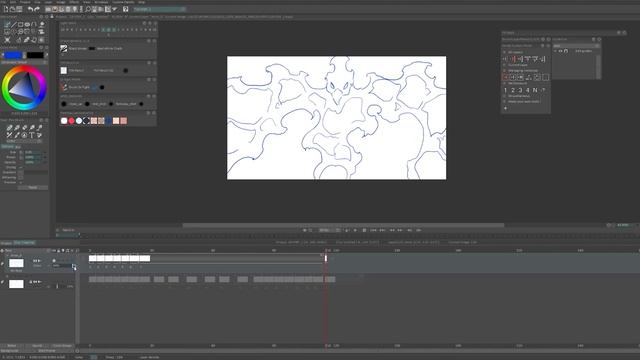
Task: Select the zoom magnifier icon in the top toolbar
Action: pos(88,9)
